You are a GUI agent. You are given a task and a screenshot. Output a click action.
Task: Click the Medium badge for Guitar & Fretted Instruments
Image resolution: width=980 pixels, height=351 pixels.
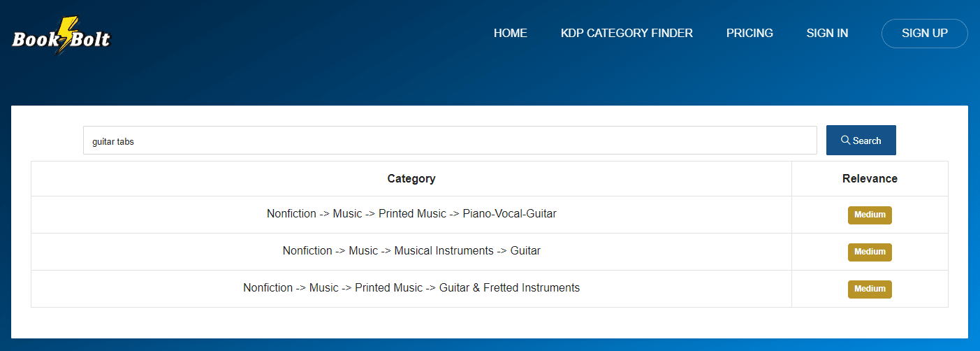click(x=870, y=289)
